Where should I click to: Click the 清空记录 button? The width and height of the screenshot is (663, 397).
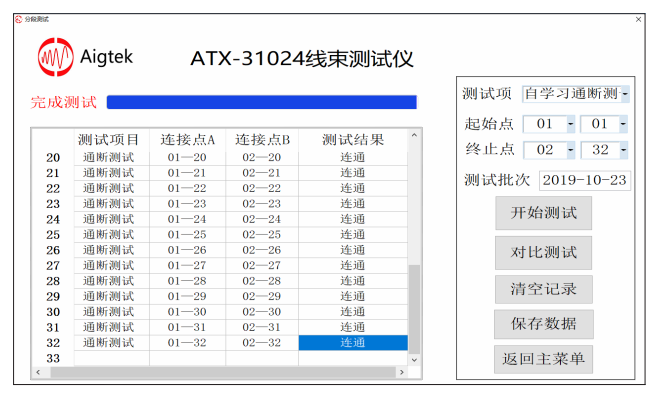point(544,290)
